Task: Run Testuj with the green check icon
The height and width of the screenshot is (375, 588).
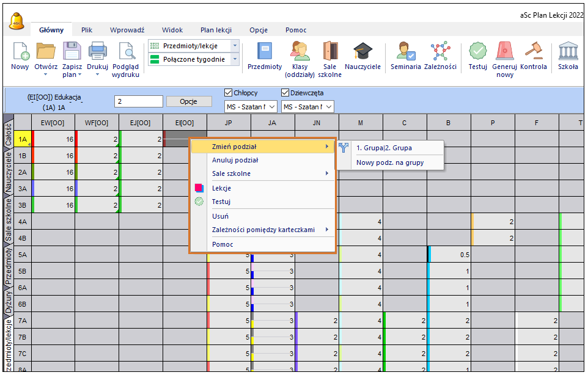Action: tap(478, 51)
